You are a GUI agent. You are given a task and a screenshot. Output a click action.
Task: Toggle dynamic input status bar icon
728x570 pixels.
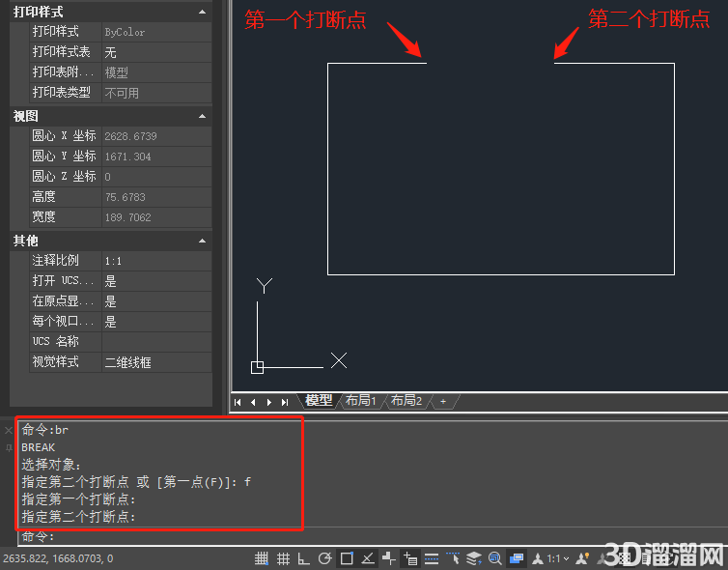410,557
